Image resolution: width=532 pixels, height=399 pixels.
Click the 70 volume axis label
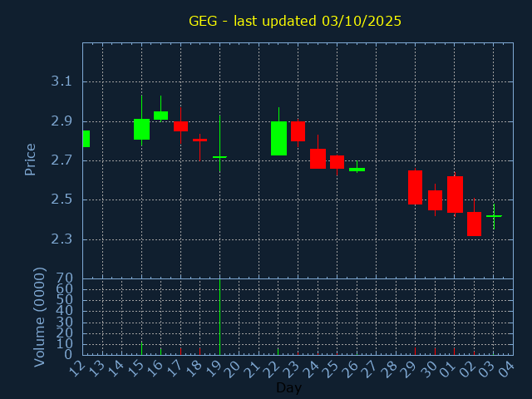point(64,278)
